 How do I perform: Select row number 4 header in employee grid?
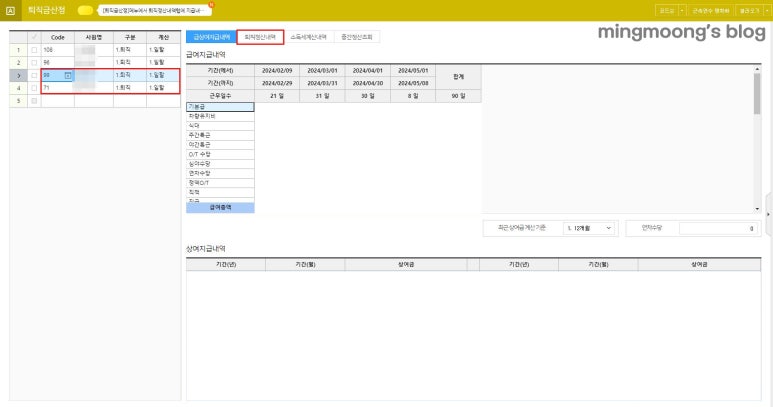(18, 88)
